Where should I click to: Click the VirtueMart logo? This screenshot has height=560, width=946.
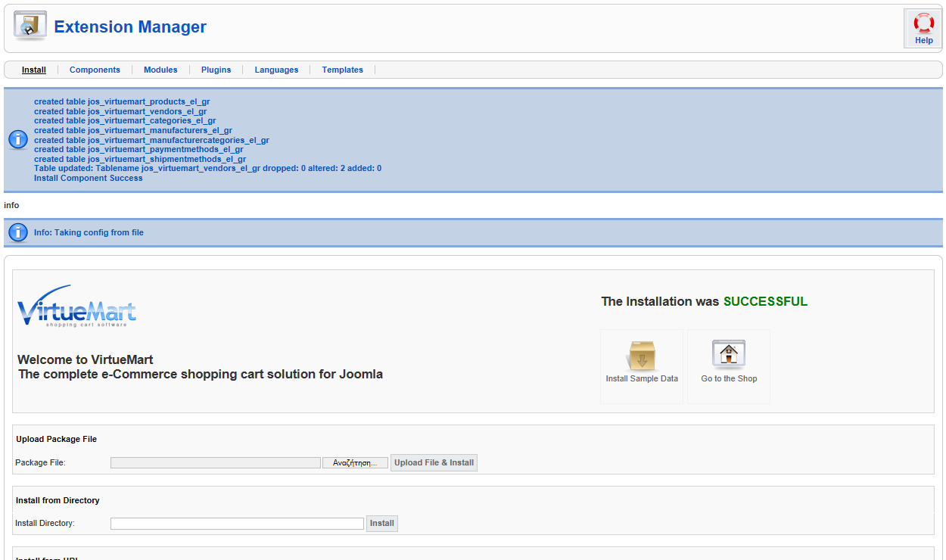click(76, 306)
